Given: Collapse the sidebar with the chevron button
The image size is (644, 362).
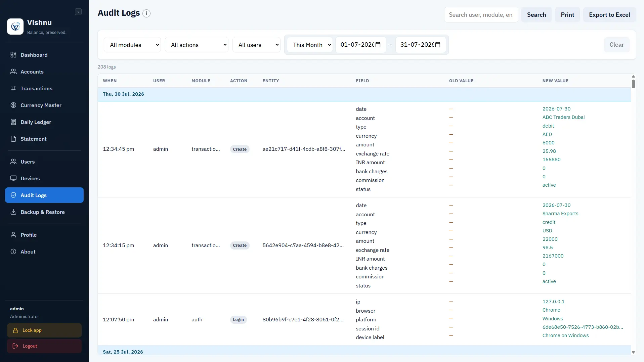Looking at the screenshot, I should point(78,12).
